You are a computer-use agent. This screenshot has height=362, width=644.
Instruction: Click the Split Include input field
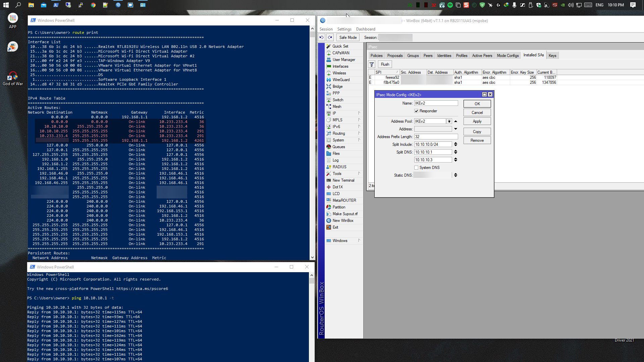pos(433,144)
